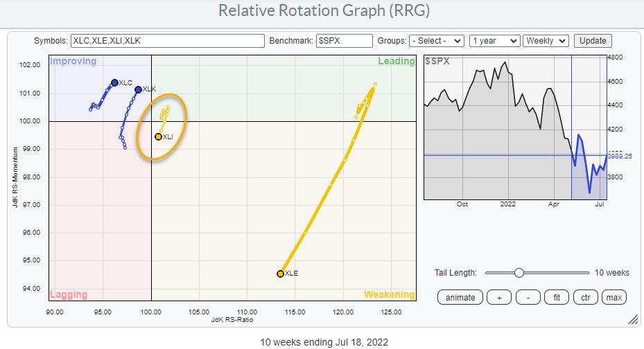Click the Leading quadrant label
This screenshot has height=349, width=644.
click(x=396, y=62)
